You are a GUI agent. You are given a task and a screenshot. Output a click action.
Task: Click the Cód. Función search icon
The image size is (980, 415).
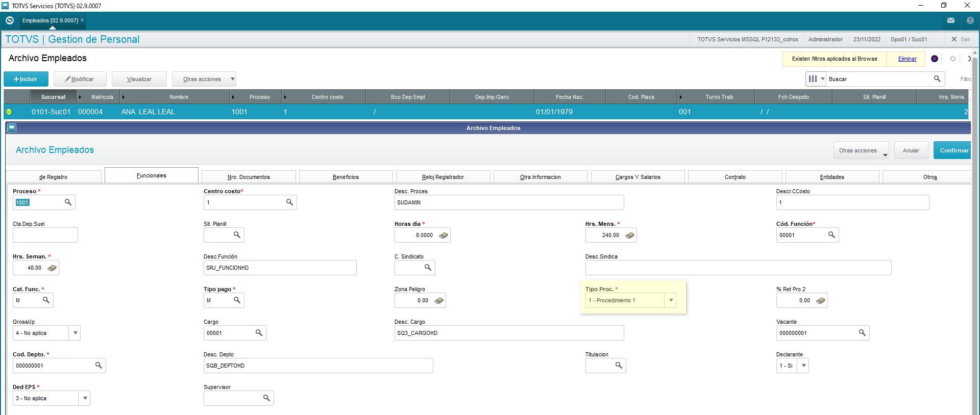831,235
